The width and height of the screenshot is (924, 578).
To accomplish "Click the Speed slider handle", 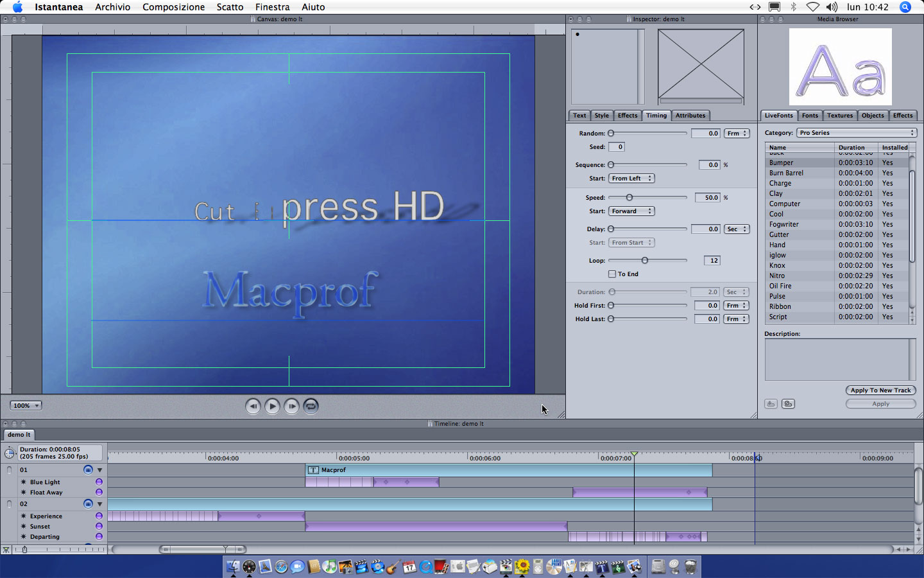I will [x=629, y=198].
